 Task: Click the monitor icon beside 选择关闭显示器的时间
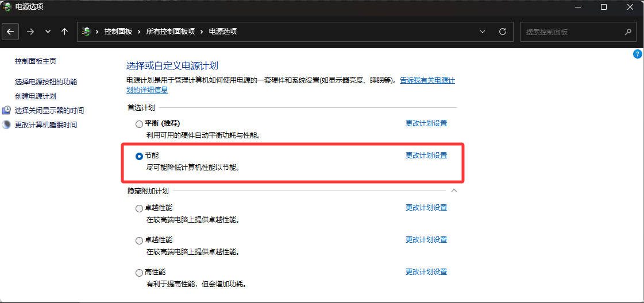coord(6,110)
